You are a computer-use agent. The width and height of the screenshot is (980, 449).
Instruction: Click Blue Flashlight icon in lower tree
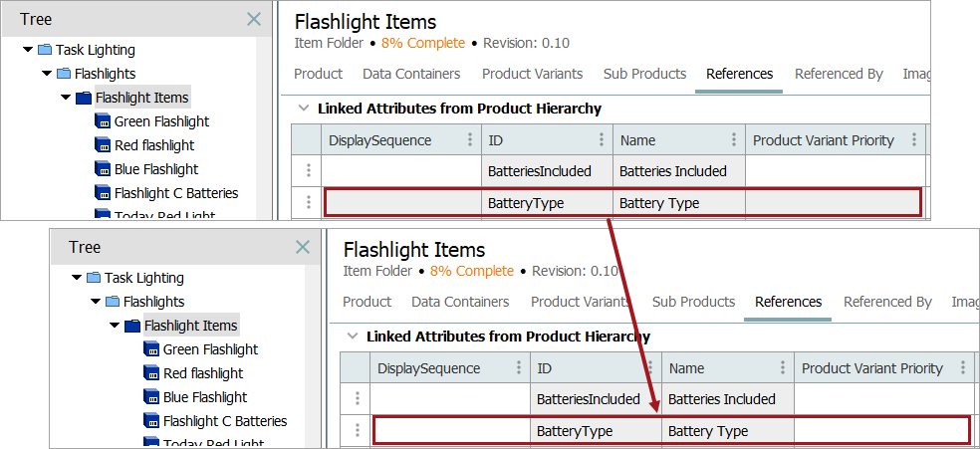point(150,397)
